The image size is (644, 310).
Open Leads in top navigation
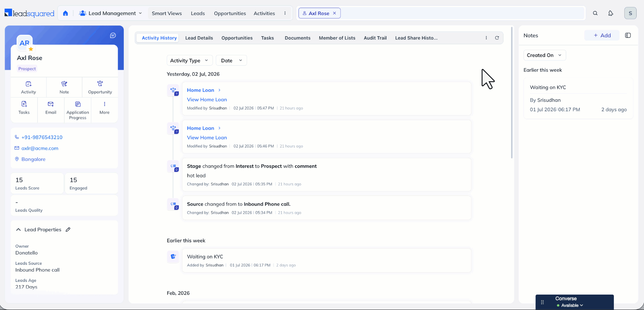click(198, 13)
